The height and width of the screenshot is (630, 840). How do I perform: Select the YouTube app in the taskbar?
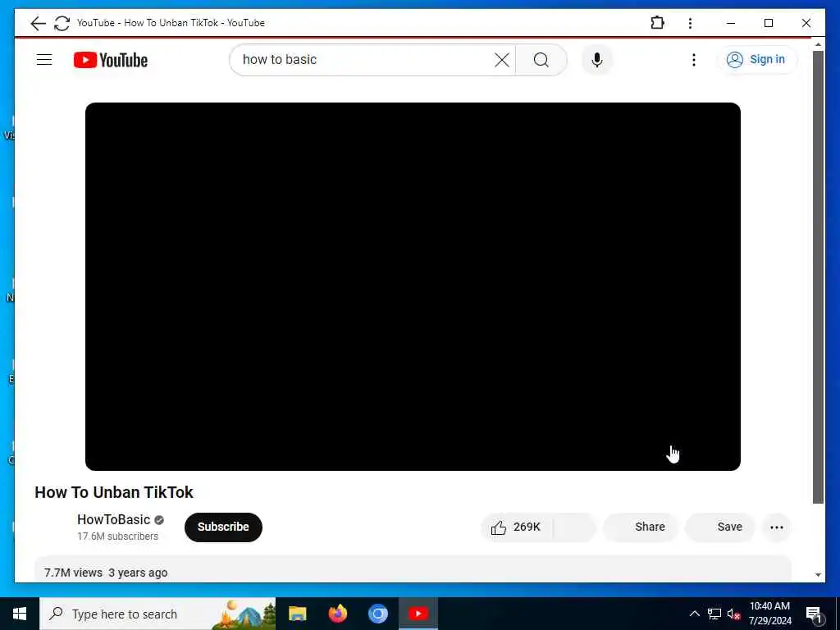pos(418,614)
